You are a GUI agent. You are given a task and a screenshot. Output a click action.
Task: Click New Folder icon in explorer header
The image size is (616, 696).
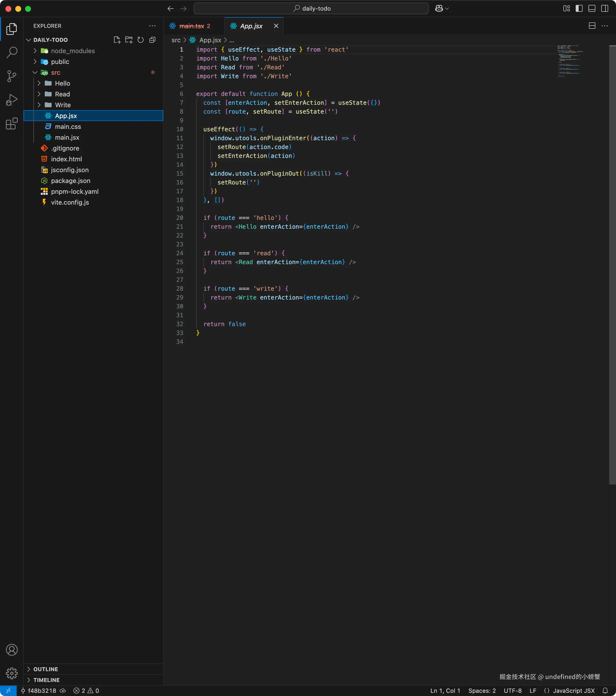[x=129, y=40]
